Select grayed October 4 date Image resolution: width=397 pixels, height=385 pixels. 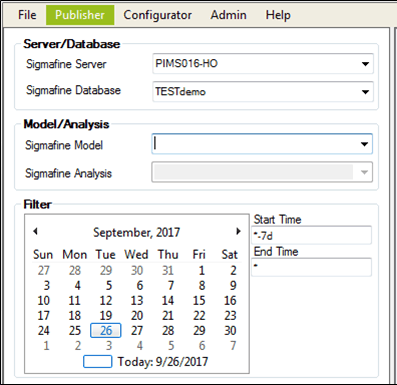click(140, 346)
